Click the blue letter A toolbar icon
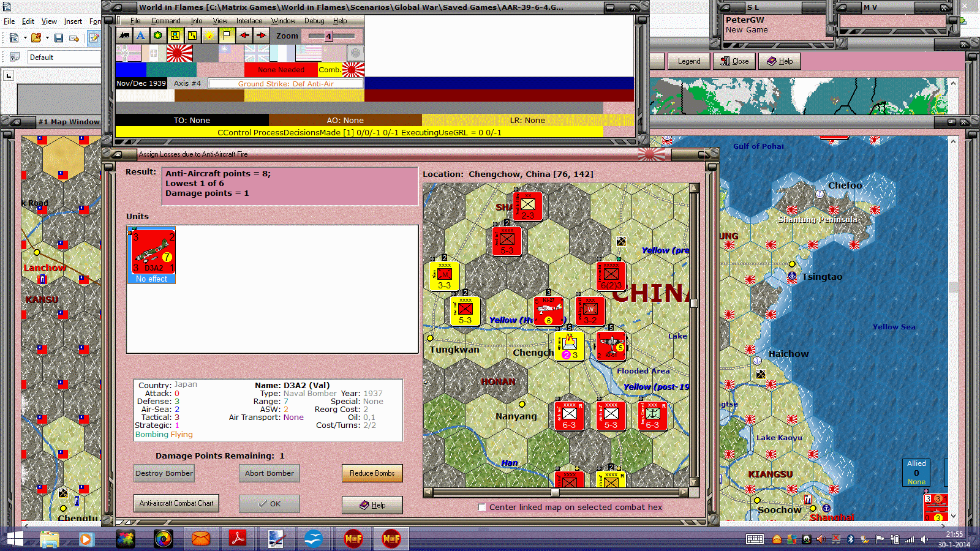 click(141, 36)
